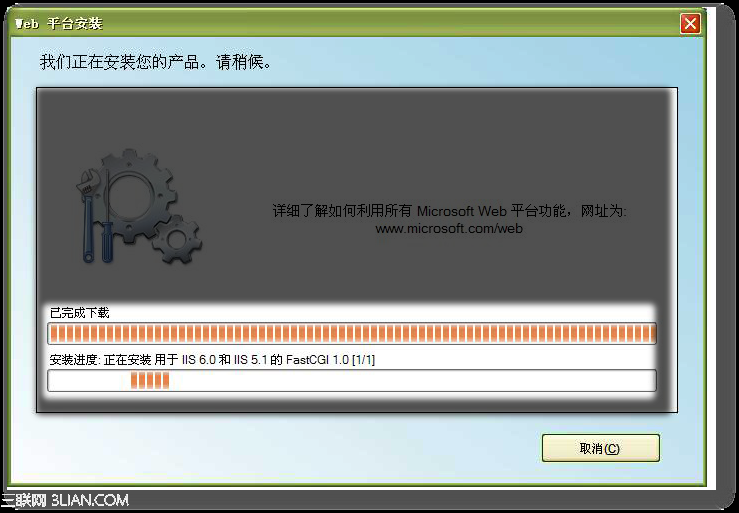Click the heading 我们正在安装您的产品。请稍候。
This screenshot has width=739, height=513.
156,62
